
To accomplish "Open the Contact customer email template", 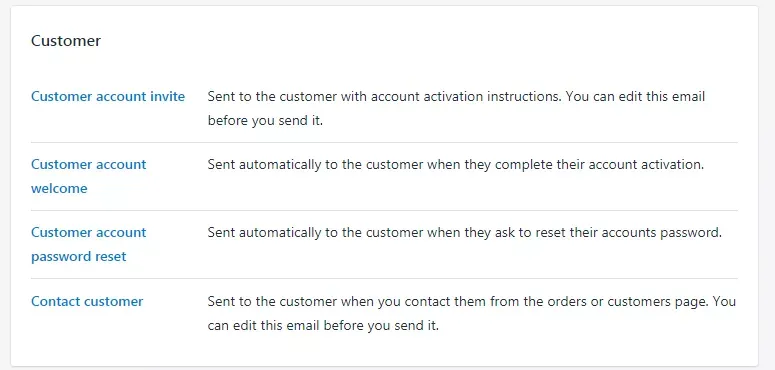I will [x=87, y=301].
